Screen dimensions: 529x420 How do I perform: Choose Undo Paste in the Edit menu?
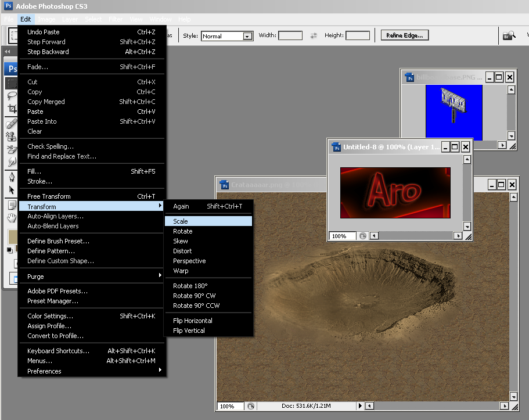(91, 32)
